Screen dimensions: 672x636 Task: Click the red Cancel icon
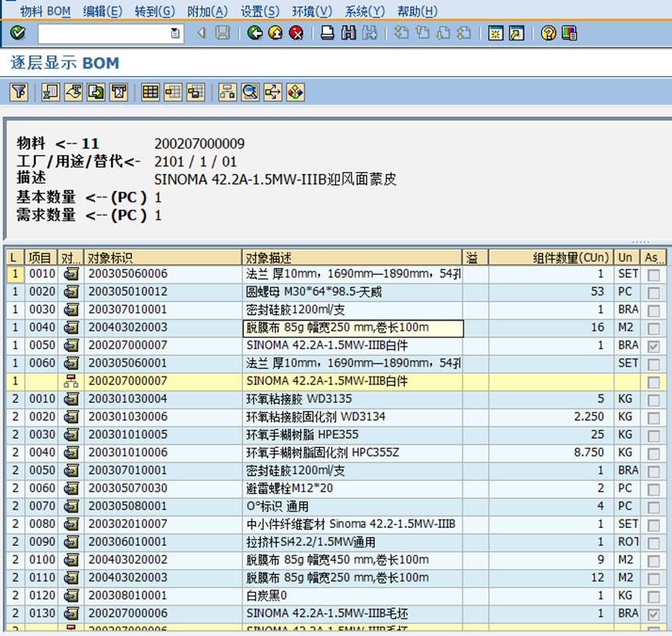pos(296,33)
